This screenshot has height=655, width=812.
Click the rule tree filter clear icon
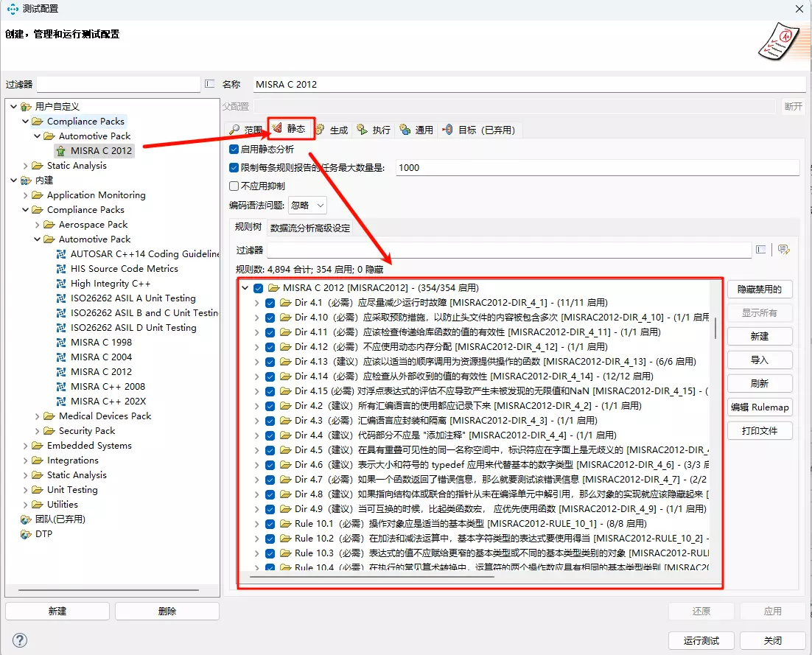pos(761,250)
